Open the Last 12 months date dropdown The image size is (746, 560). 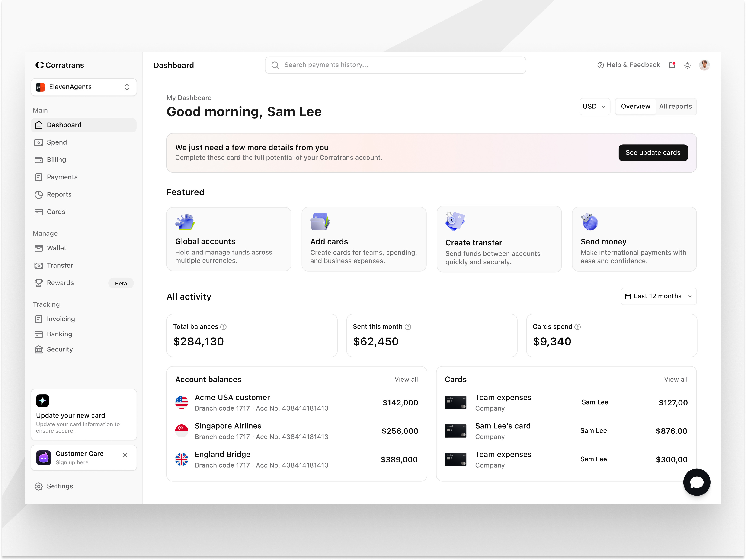click(x=658, y=296)
